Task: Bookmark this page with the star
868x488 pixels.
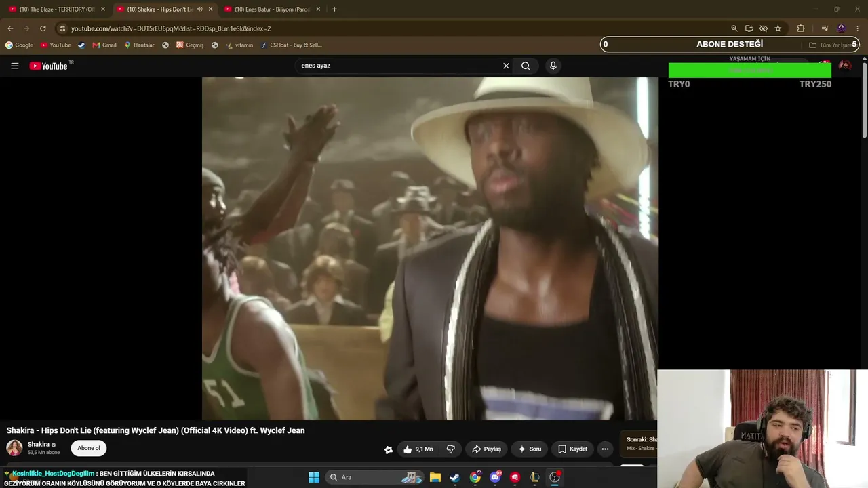Action: click(778, 28)
